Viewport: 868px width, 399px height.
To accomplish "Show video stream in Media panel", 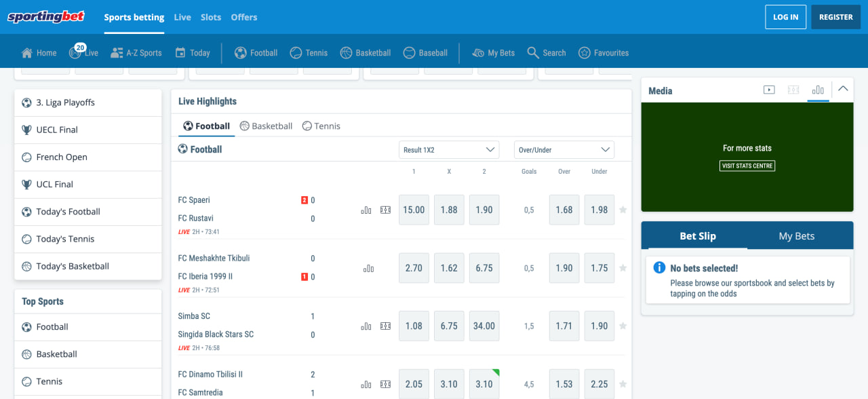I will 769,90.
